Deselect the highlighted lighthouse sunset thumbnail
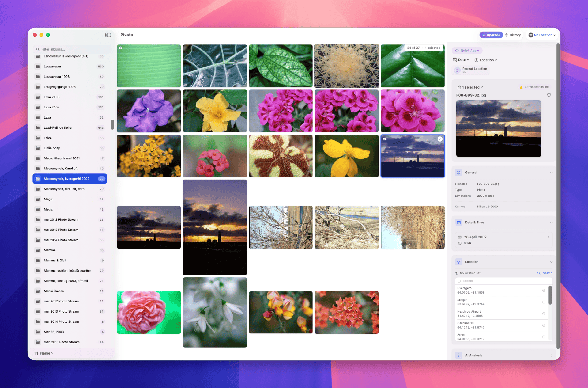The height and width of the screenshot is (388, 588). click(x=413, y=156)
